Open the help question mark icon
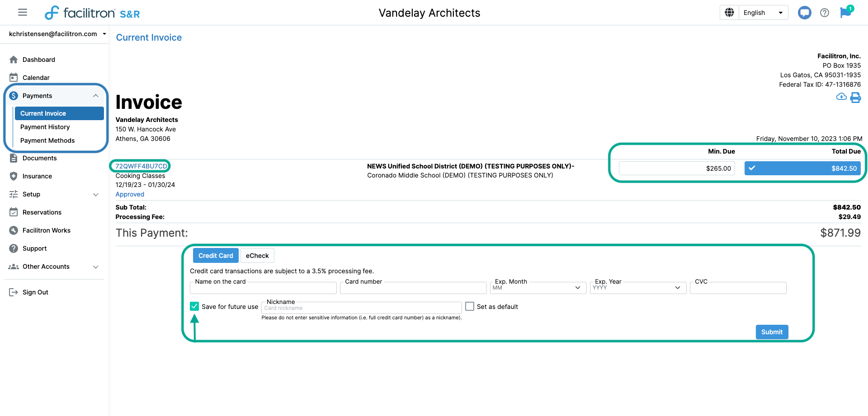Image resolution: width=868 pixels, height=416 pixels. click(825, 13)
